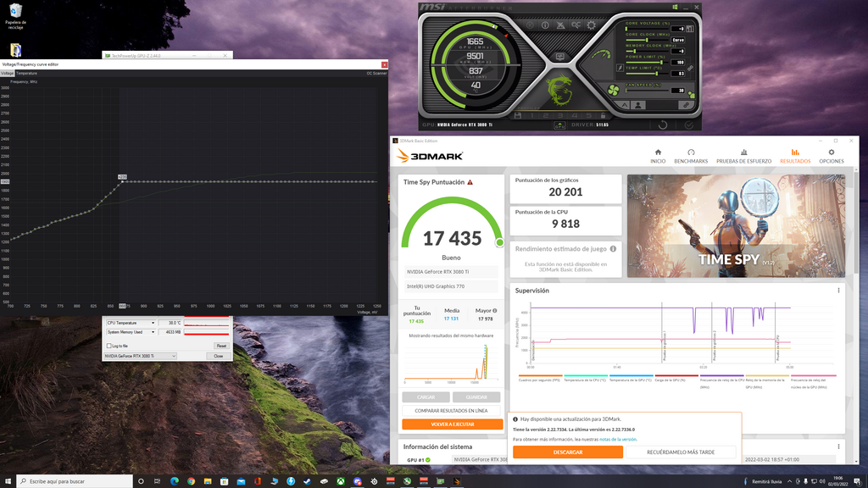Open Windows Start menu
The height and width of the screenshot is (488, 868).
pos(8,481)
